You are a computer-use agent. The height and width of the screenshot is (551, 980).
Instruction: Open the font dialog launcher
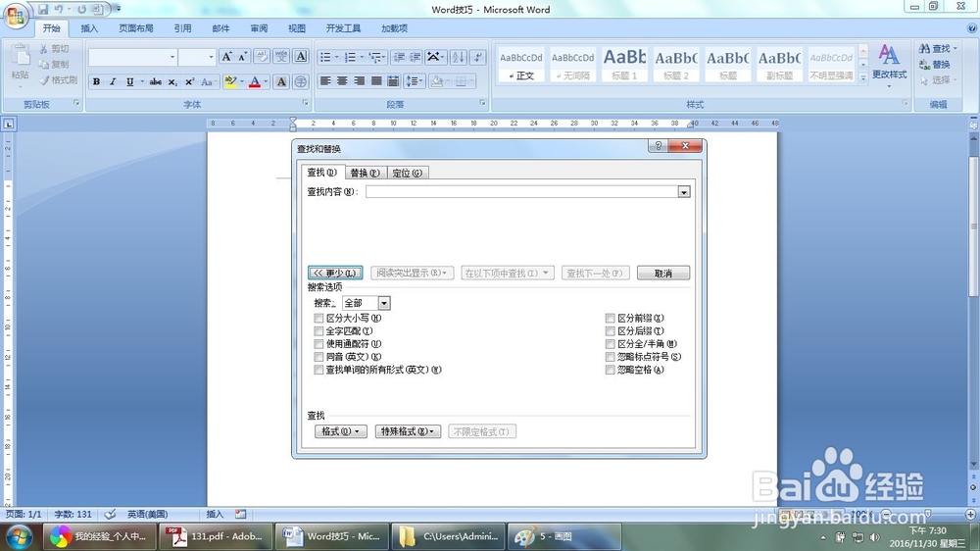click(305, 103)
